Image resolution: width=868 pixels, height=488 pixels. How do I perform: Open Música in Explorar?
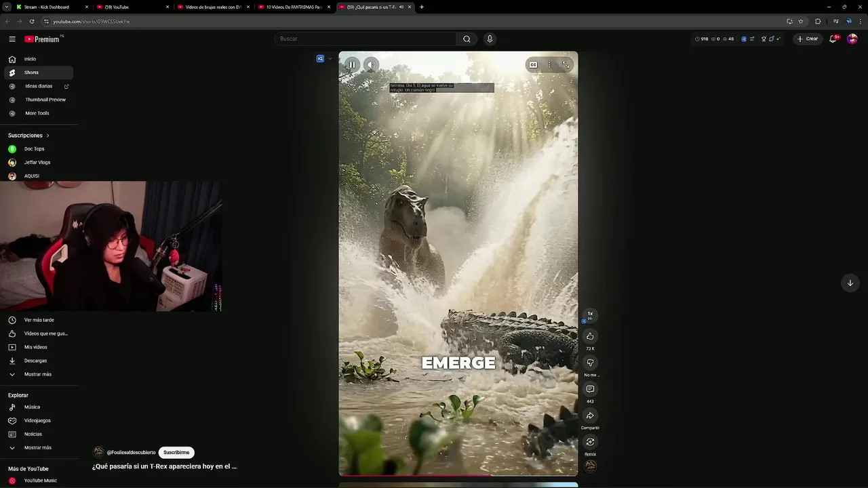(x=39, y=407)
